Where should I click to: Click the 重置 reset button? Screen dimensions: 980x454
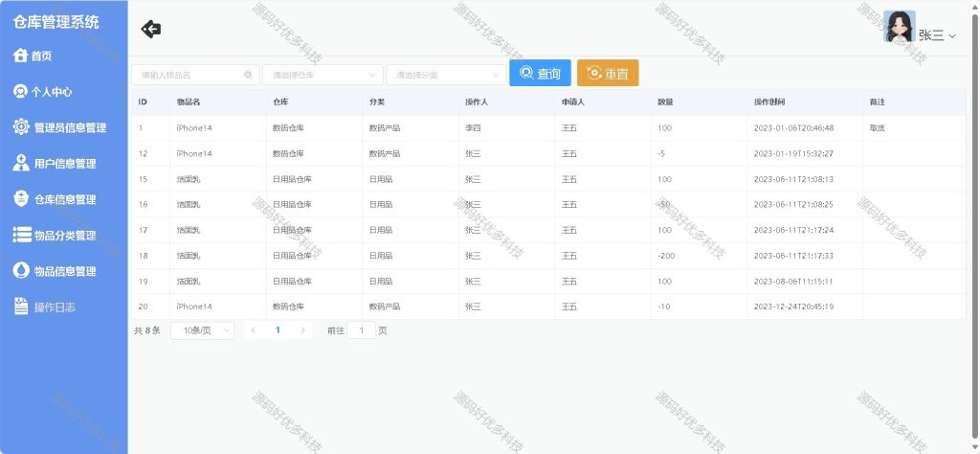[608, 73]
